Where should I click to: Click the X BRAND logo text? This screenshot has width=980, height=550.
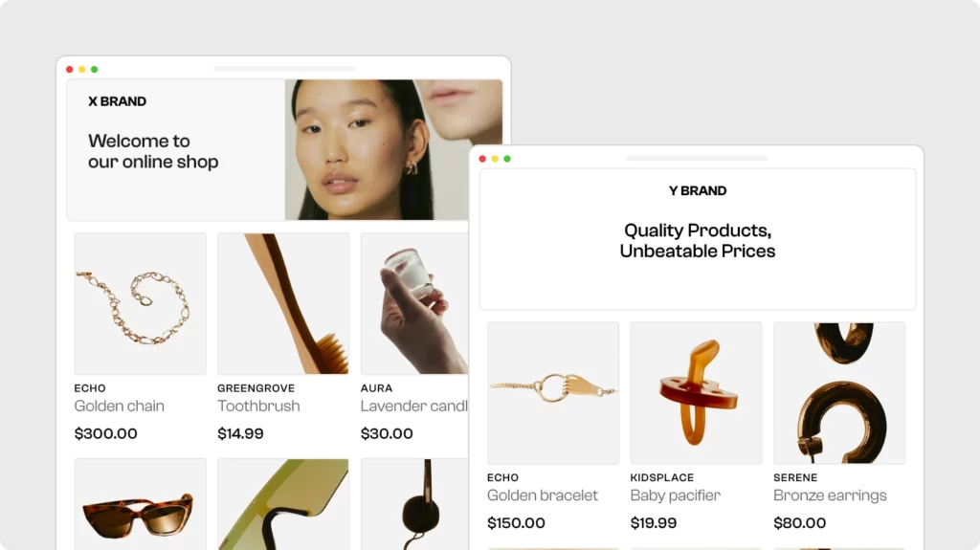point(117,101)
